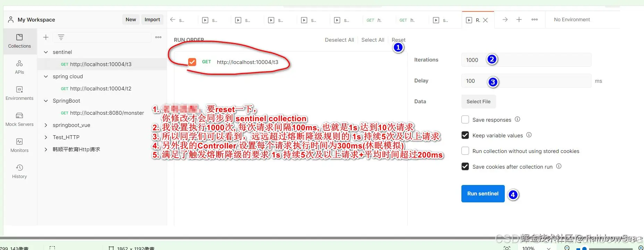Select the SpringBoot collection name
Screen dimensions: 644x250
pos(66,101)
